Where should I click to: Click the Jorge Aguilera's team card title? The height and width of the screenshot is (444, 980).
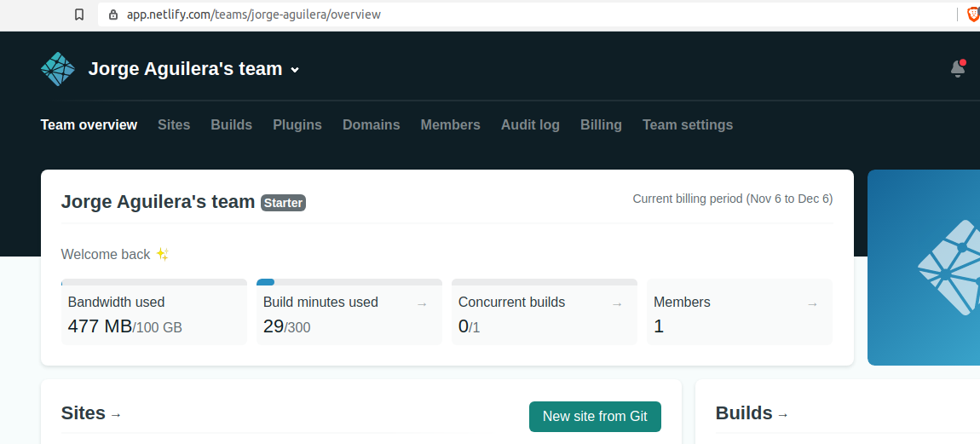pyautogui.click(x=159, y=202)
